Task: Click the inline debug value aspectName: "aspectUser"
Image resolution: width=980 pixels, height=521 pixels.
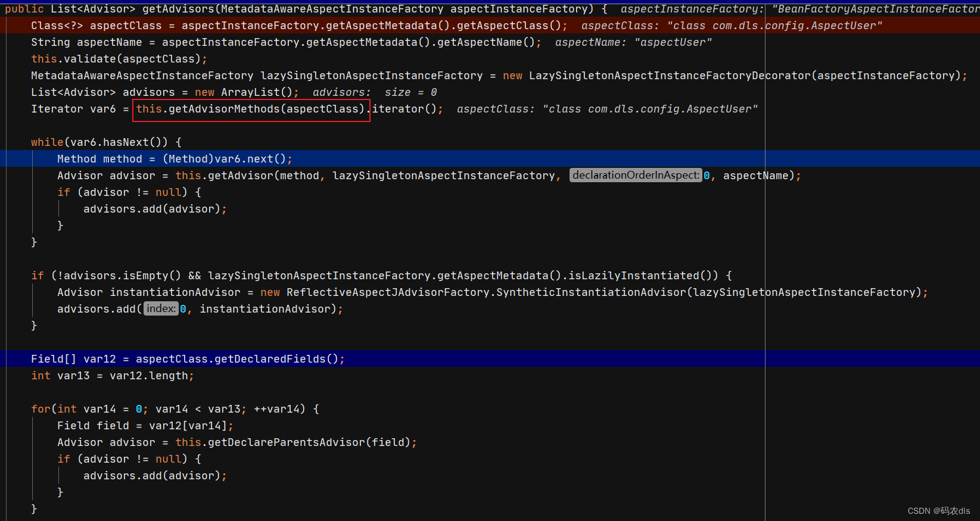Action: click(633, 42)
